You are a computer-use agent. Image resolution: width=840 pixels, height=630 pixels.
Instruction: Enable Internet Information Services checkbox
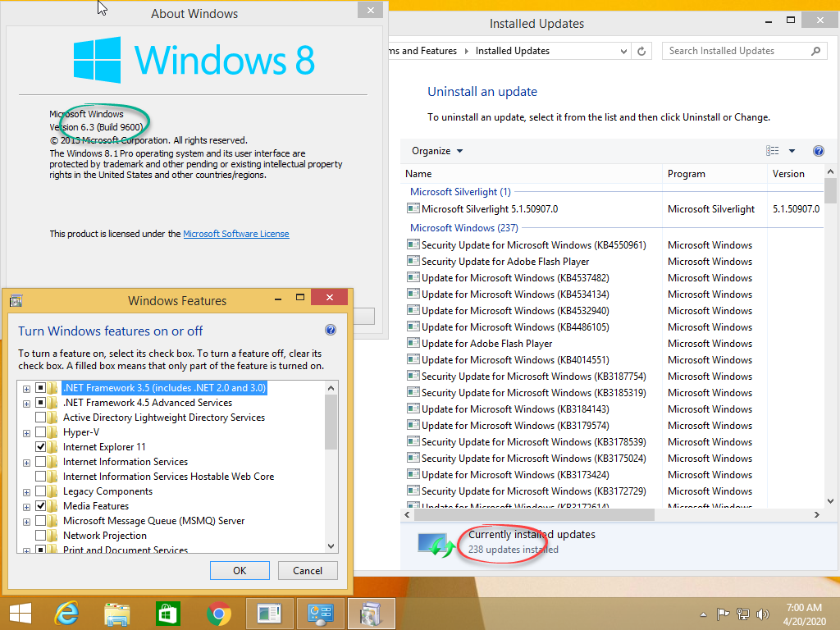click(40, 461)
